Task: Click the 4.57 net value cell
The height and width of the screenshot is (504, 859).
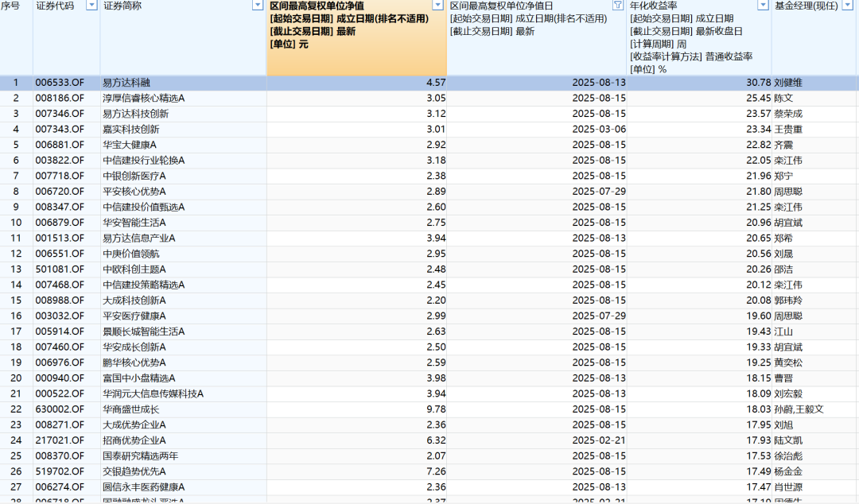Action: (356, 83)
